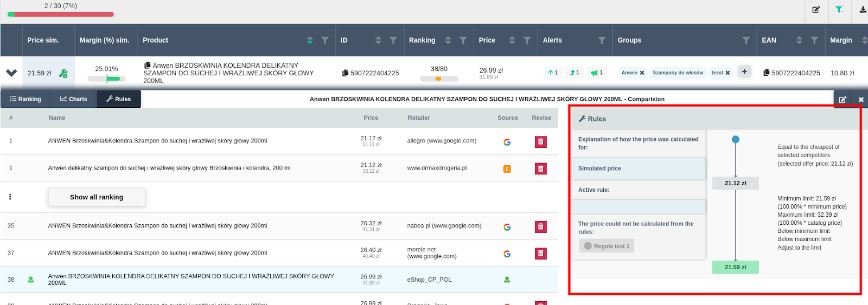Click the edit icon in the Comparision title bar
This screenshot has width=868, height=305.
click(x=843, y=99)
